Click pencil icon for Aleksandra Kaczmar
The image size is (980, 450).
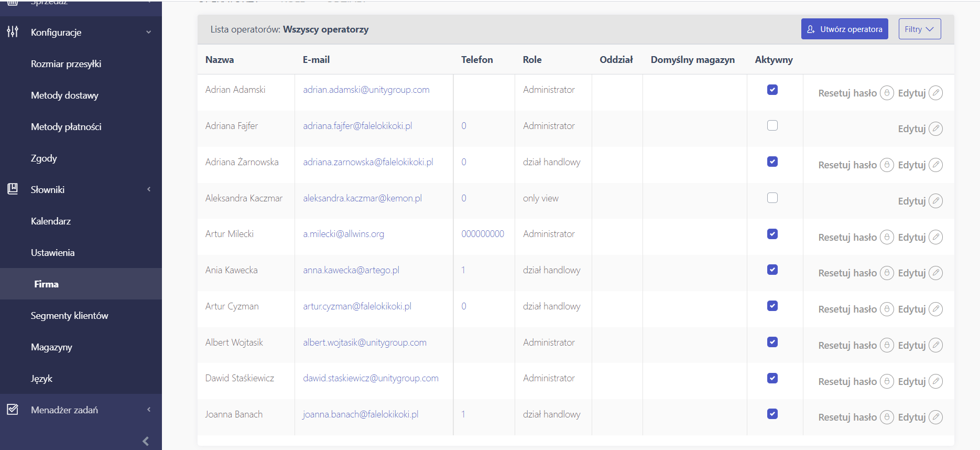(x=936, y=201)
